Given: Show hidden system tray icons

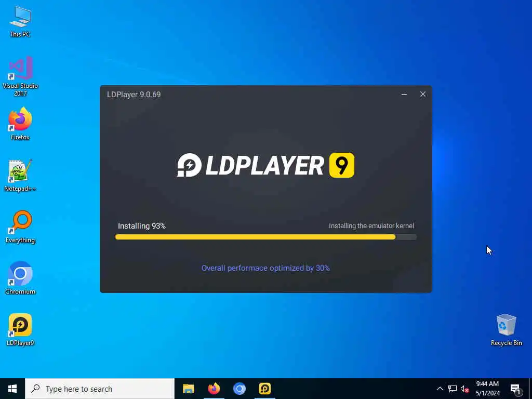Looking at the screenshot, I should coord(440,389).
